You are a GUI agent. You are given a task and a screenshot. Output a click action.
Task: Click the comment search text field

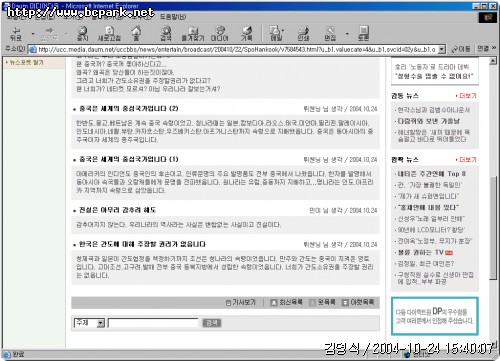click(153, 323)
